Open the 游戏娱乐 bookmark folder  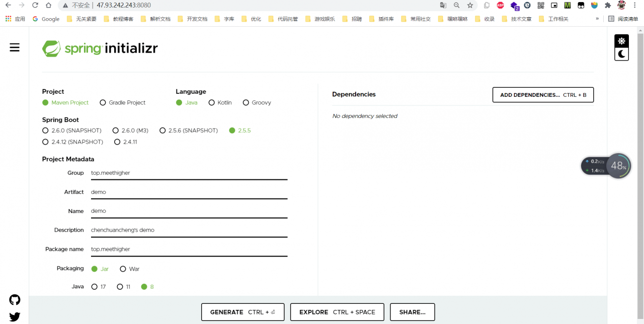[319, 19]
